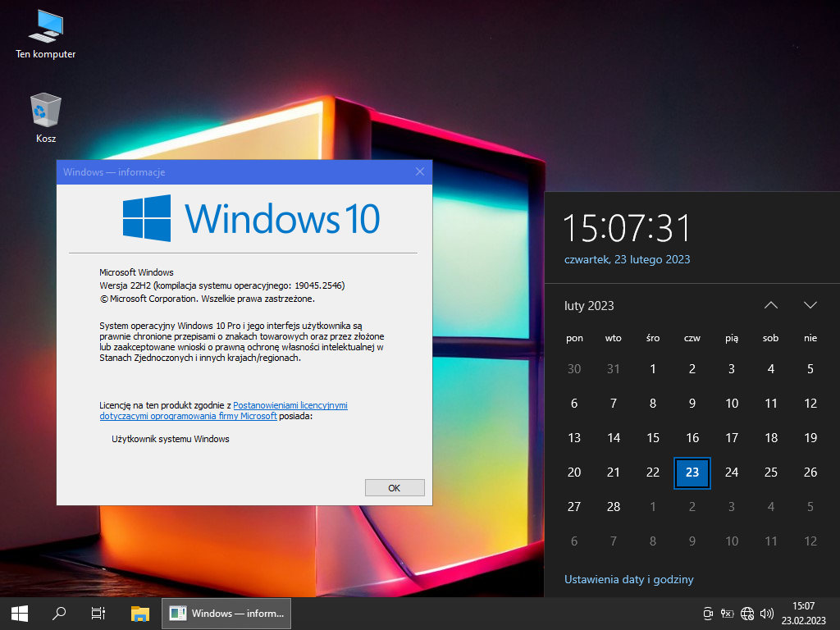Image resolution: width=840 pixels, height=630 pixels.
Task: Click the taskbar clock showing 15:07
Action: click(804, 613)
